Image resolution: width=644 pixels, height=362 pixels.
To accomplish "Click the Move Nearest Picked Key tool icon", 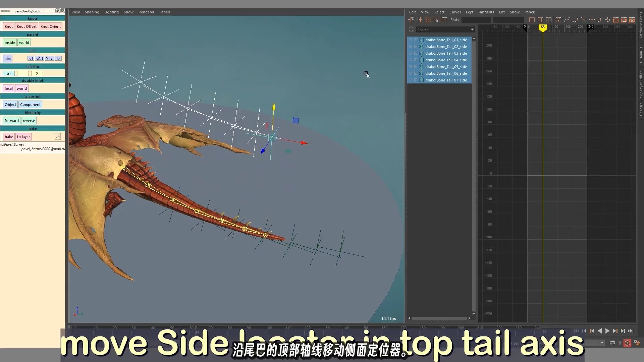I will pos(411,20).
